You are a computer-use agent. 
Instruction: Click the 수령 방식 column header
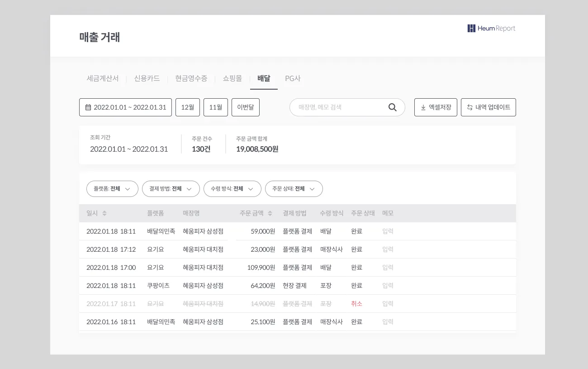(332, 213)
